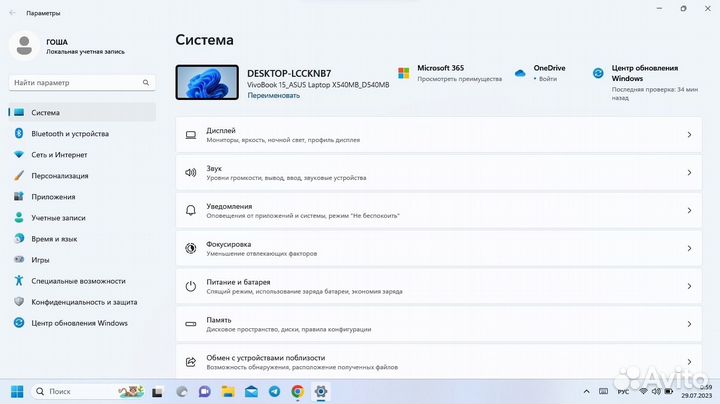Click the top Windows Update sync icon
This screenshot has width=720, height=404.
click(598, 73)
